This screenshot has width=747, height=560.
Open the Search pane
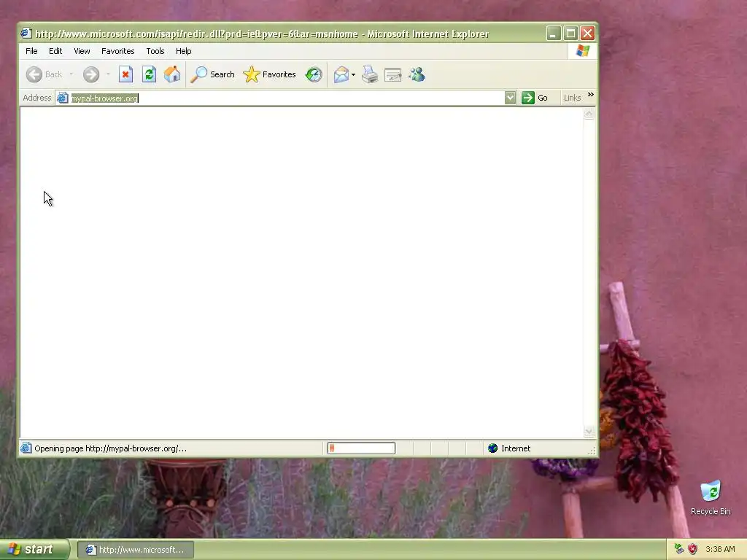coord(212,74)
